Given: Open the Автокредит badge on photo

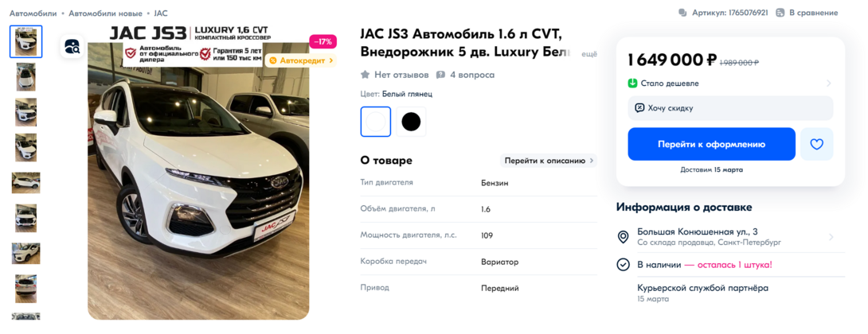Looking at the screenshot, I should pos(300,60).
